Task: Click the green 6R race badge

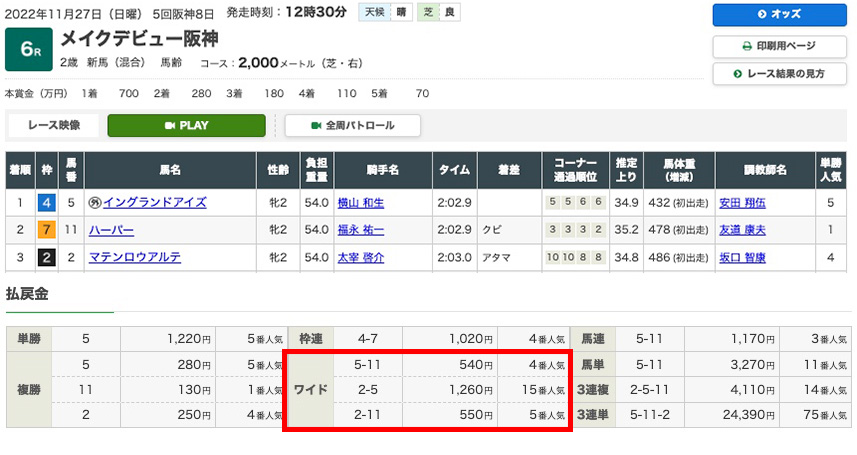Action: click(29, 50)
